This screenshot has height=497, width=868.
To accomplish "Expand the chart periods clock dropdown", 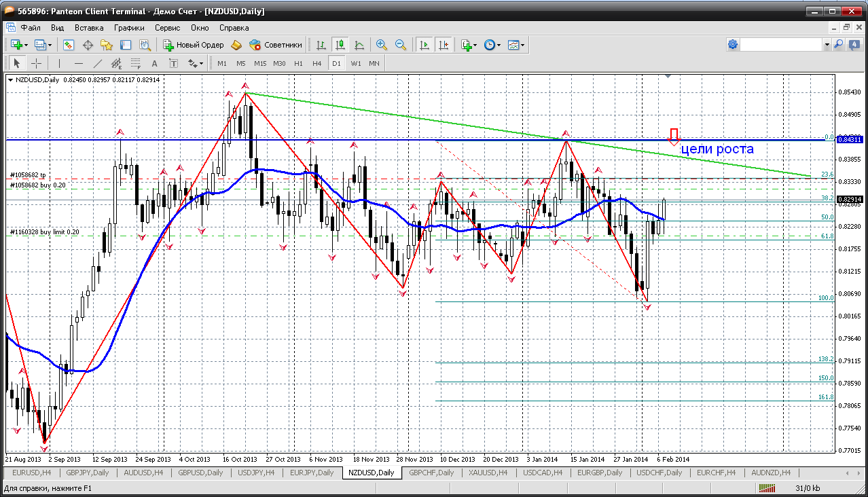I will (x=492, y=45).
